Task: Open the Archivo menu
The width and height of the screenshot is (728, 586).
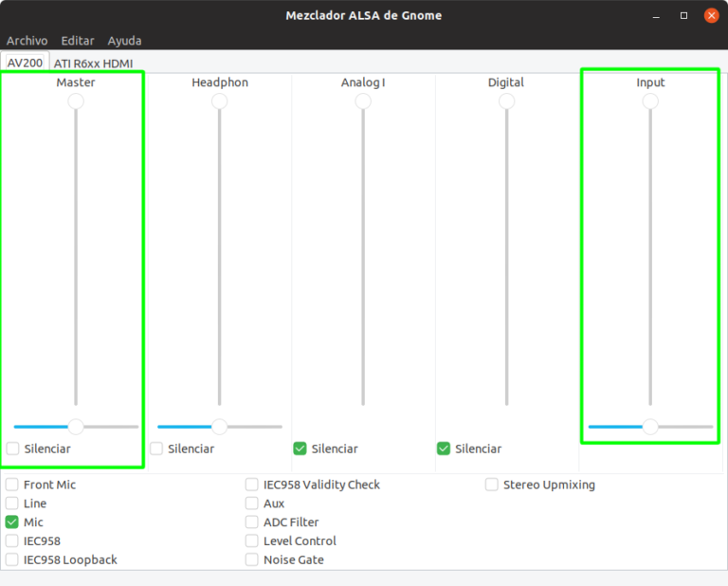Action: click(27, 41)
